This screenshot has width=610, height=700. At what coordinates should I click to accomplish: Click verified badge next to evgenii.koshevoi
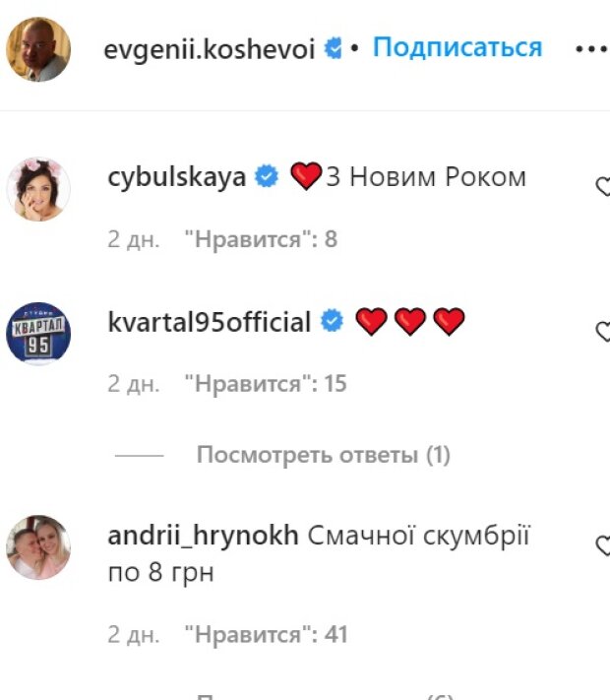point(334,48)
